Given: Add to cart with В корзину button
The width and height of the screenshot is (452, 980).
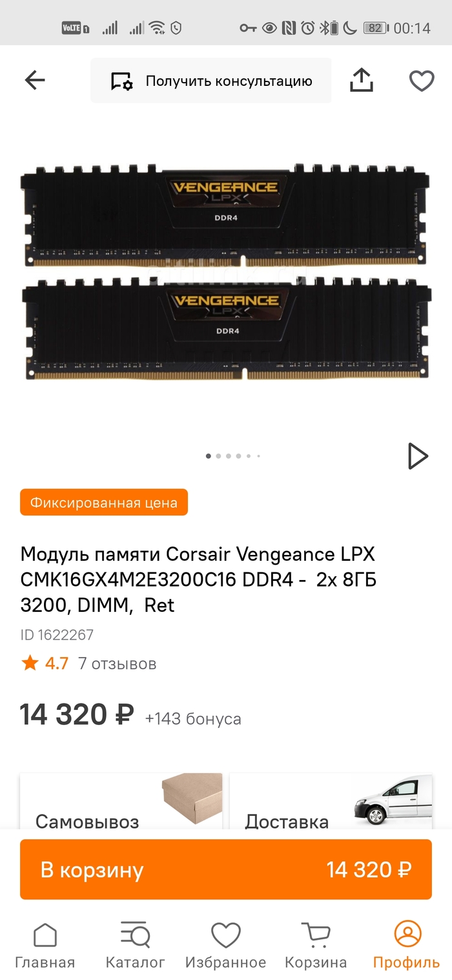Looking at the screenshot, I should click(x=226, y=870).
